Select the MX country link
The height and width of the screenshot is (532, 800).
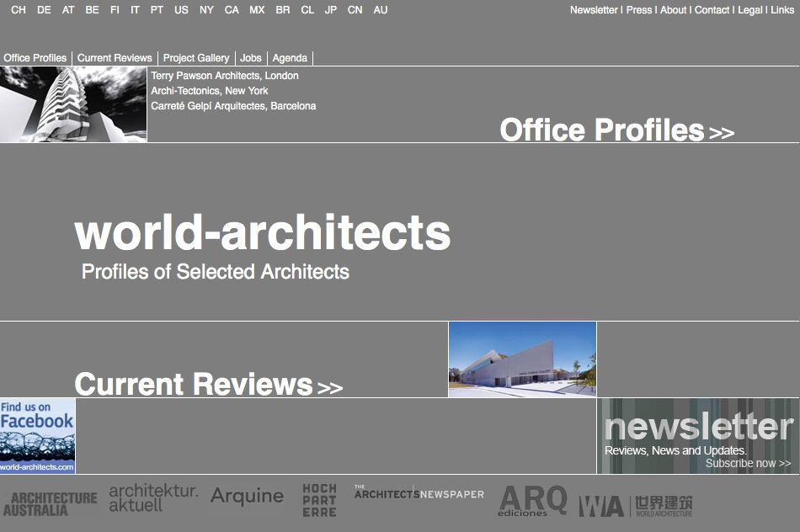pyautogui.click(x=257, y=10)
